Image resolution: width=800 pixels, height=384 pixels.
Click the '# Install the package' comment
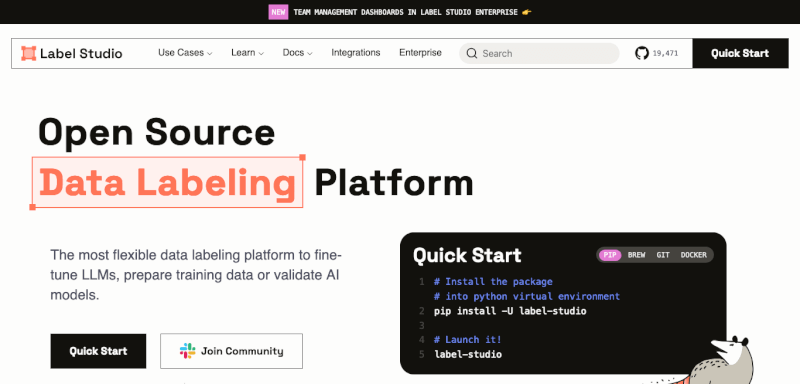(493, 281)
